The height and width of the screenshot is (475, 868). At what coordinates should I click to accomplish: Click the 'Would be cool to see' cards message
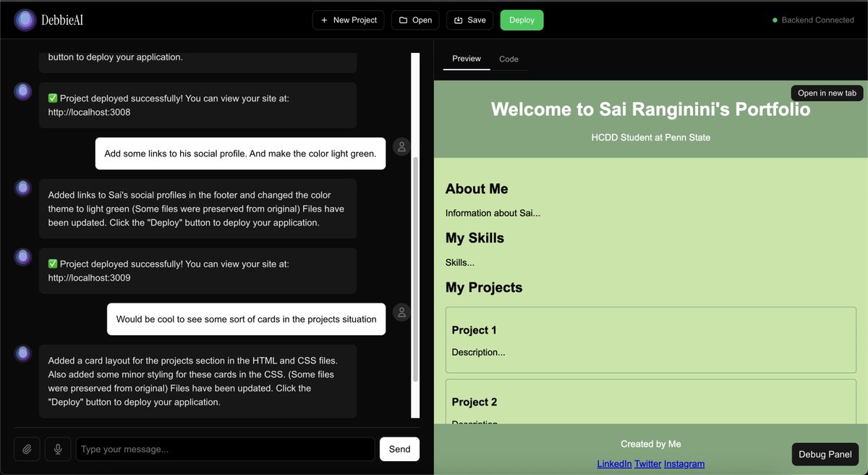click(x=246, y=319)
